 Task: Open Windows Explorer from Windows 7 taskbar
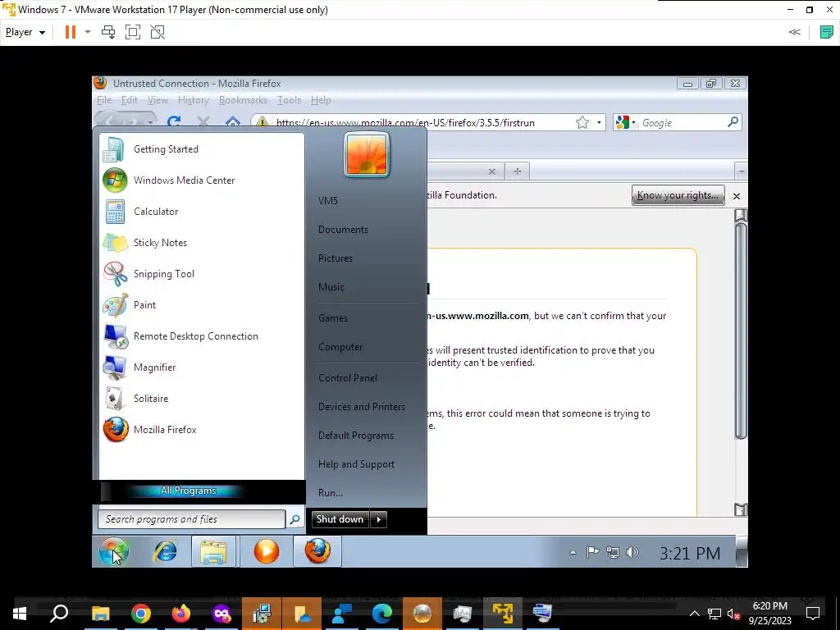[x=213, y=551]
